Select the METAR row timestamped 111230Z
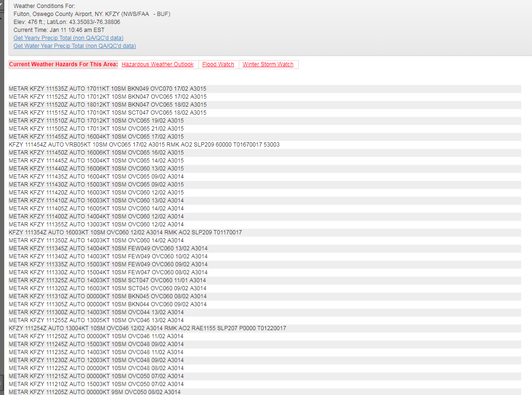The image size is (532, 395). [265, 360]
